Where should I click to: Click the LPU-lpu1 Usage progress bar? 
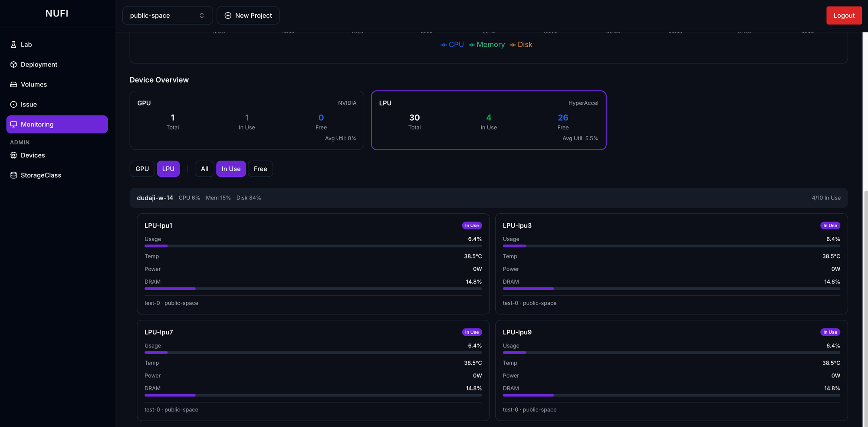pyautogui.click(x=313, y=246)
